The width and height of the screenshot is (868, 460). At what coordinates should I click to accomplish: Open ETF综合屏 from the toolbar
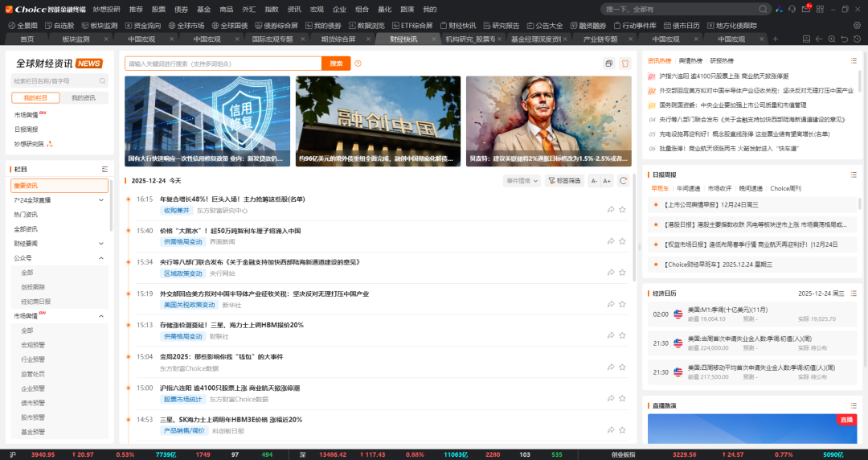click(x=412, y=26)
